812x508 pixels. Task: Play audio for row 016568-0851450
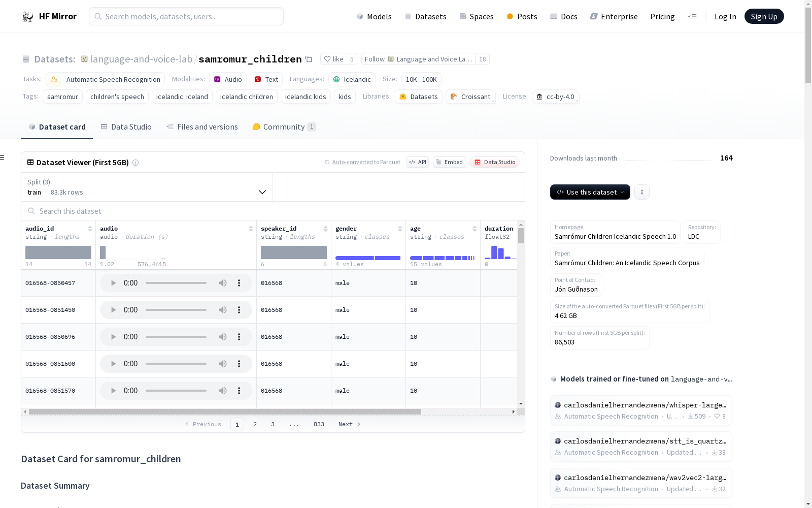tap(113, 310)
